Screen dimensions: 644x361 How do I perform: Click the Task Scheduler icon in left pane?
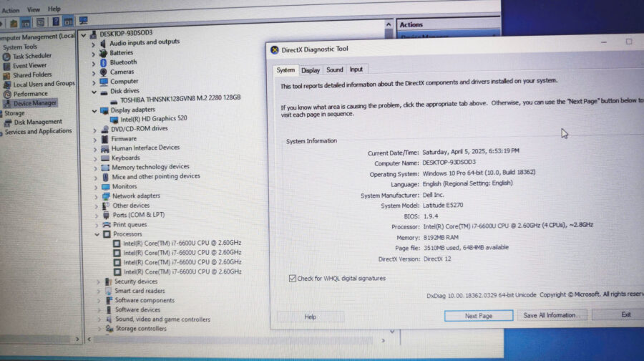tap(6, 57)
